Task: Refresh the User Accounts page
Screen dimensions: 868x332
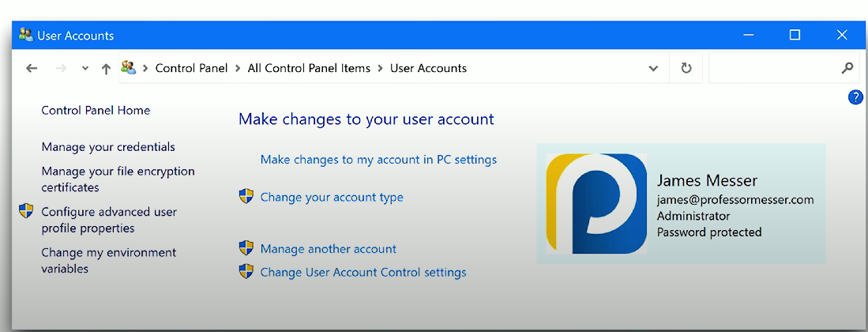Action: (686, 68)
